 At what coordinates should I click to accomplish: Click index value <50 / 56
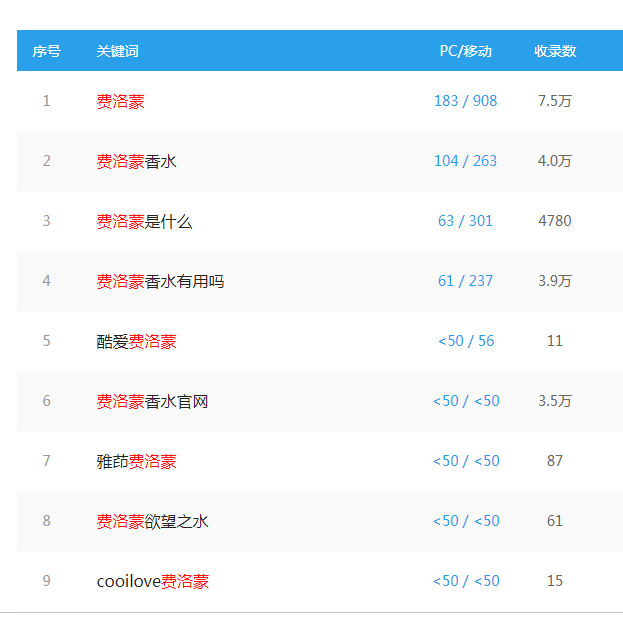[x=466, y=341]
